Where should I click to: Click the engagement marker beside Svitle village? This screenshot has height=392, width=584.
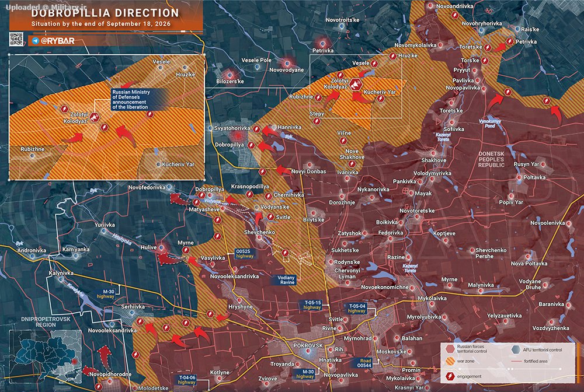tap(271, 217)
